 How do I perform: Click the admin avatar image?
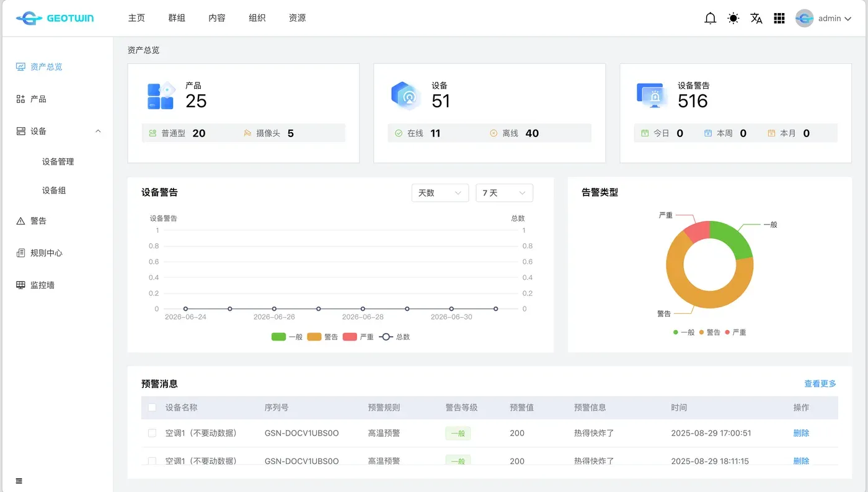click(804, 19)
